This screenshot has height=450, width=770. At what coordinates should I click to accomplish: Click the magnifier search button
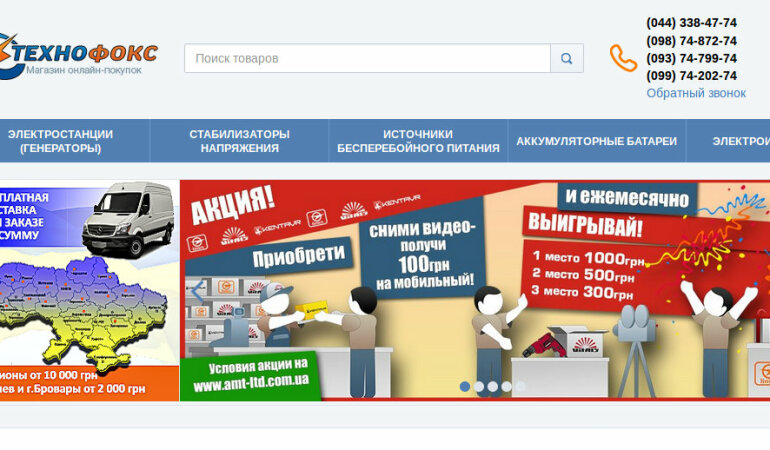pos(567,58)
